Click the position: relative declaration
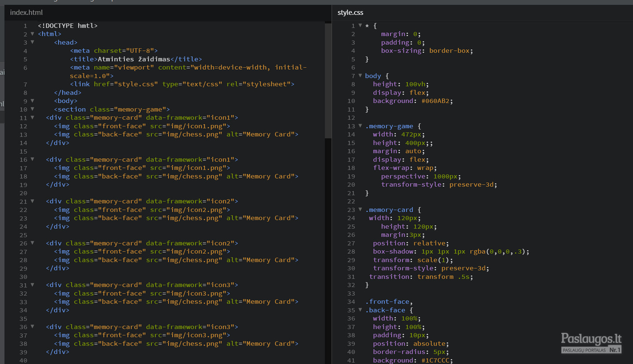The height and width of the screenshot is (364, 633). [x=411, y=243]
